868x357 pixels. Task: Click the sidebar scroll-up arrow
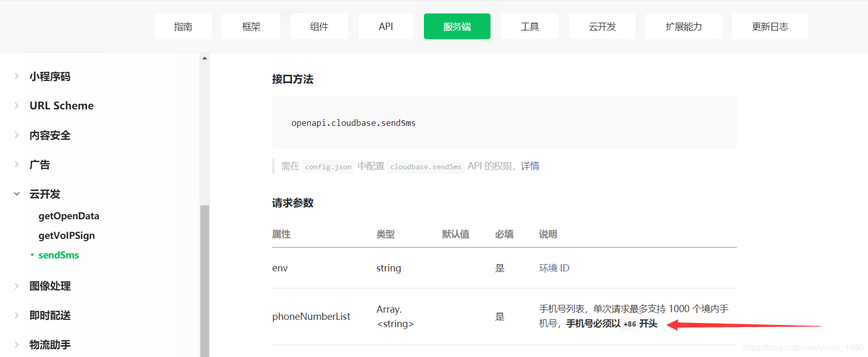tap(204, 58)
